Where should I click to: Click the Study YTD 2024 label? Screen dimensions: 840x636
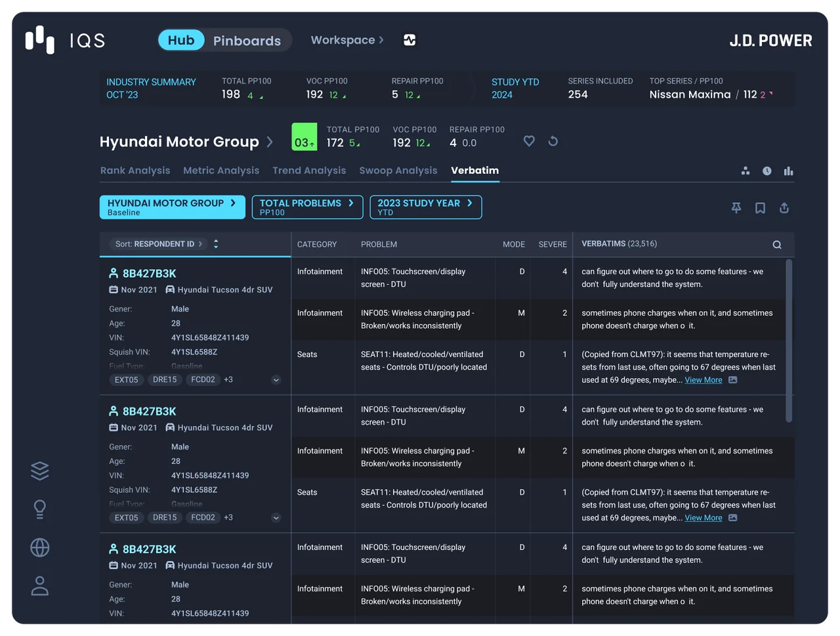(x=515, y=88)
